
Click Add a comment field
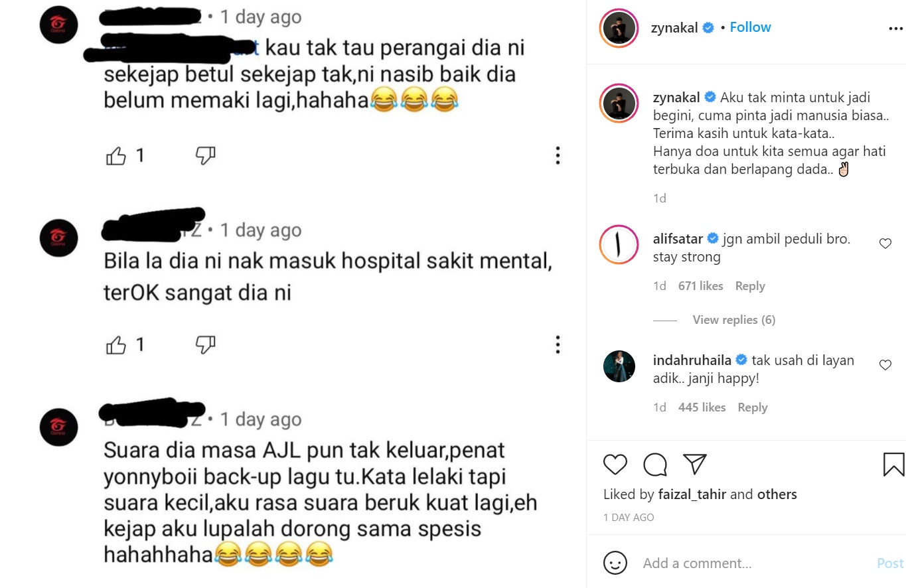755,563
